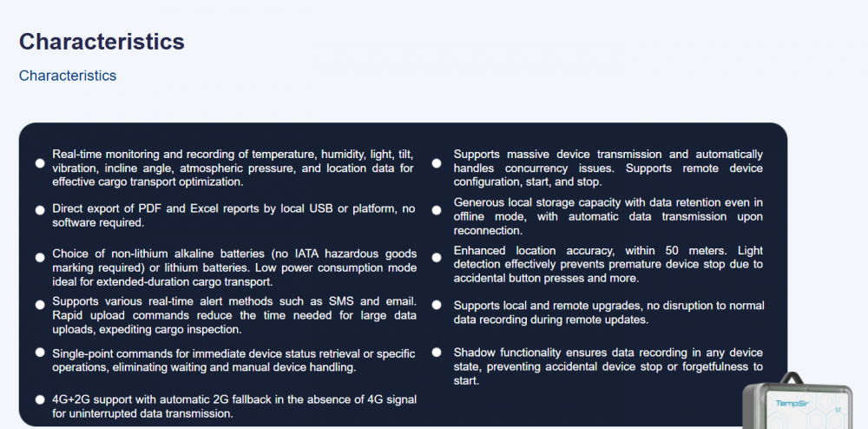
Task: Click the bullet next to local and remote upgrades
Action: pyautogui.click(x=436, y=305)
